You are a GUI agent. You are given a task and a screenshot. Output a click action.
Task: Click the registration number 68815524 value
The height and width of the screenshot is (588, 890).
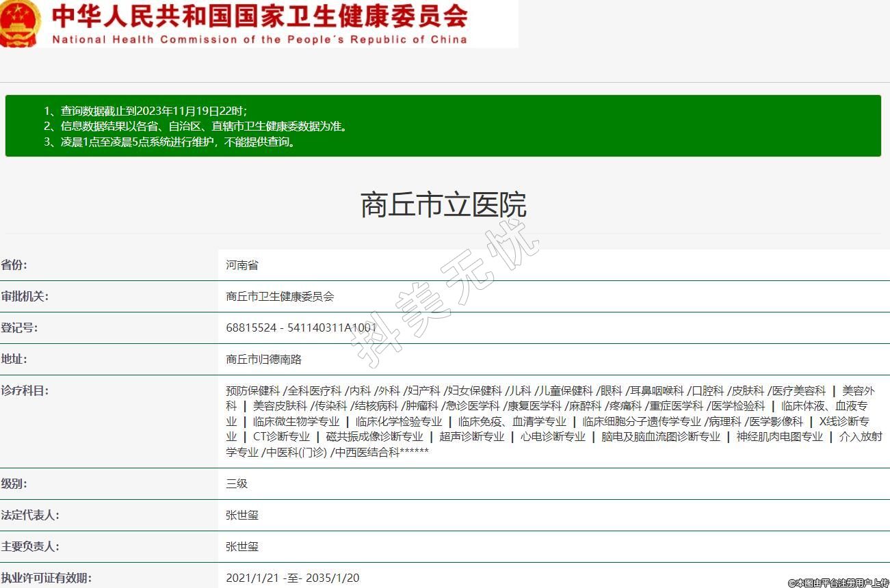301,328
